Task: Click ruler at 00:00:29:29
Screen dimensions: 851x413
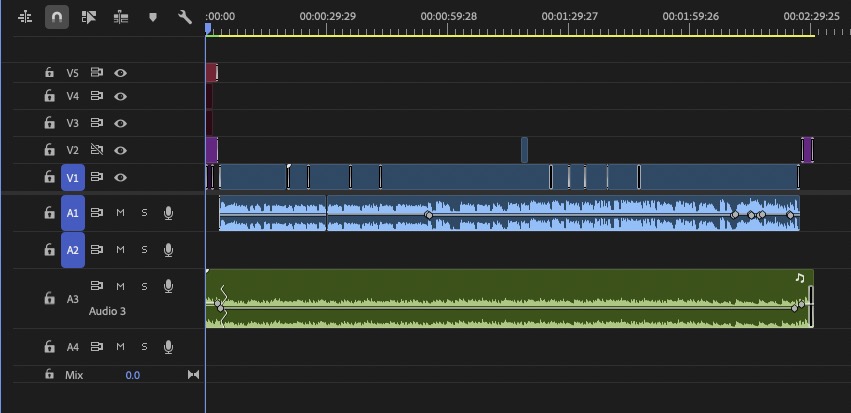Action: [x=328, y=16]
